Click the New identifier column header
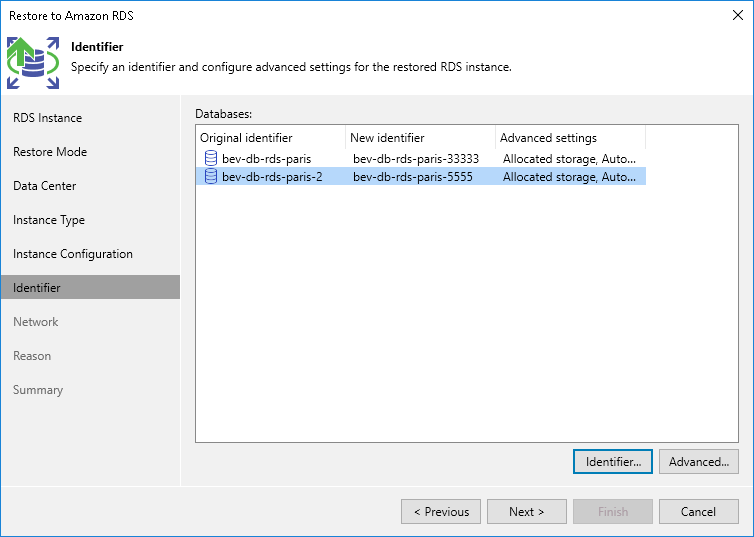The height and width of the screenshot is (537, 754). pos(387,138)
